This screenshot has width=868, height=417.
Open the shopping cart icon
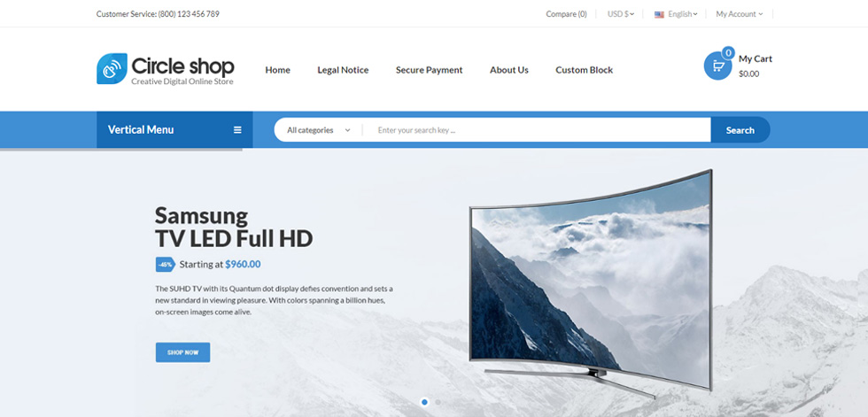click(717, 66)
